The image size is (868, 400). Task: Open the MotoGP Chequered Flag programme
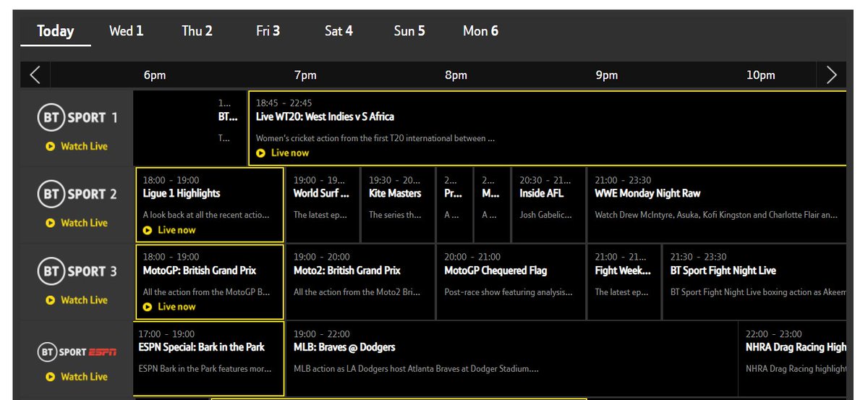pyautogui.click(x=511, y=282)
